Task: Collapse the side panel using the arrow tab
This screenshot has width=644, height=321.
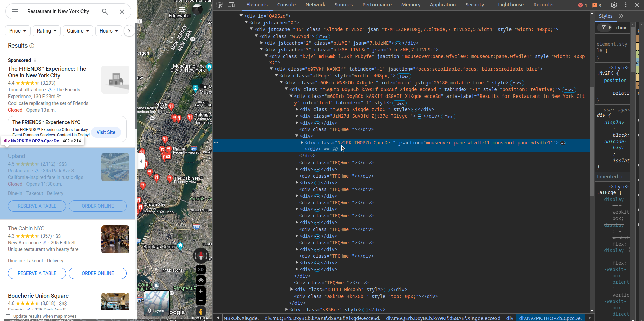Action: pyautogui.click(x=141, y=161)
